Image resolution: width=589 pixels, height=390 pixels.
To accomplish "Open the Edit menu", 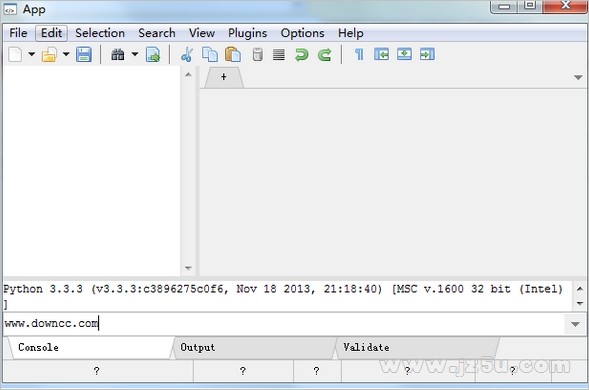I will coord(51,33).
